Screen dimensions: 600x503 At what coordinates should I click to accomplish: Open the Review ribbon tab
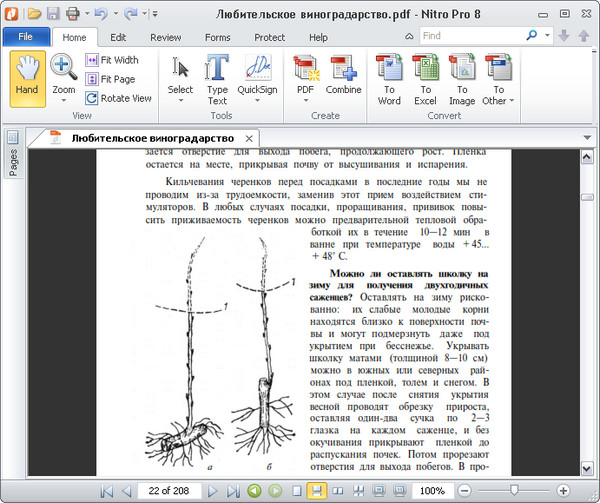tap(166, 37)
